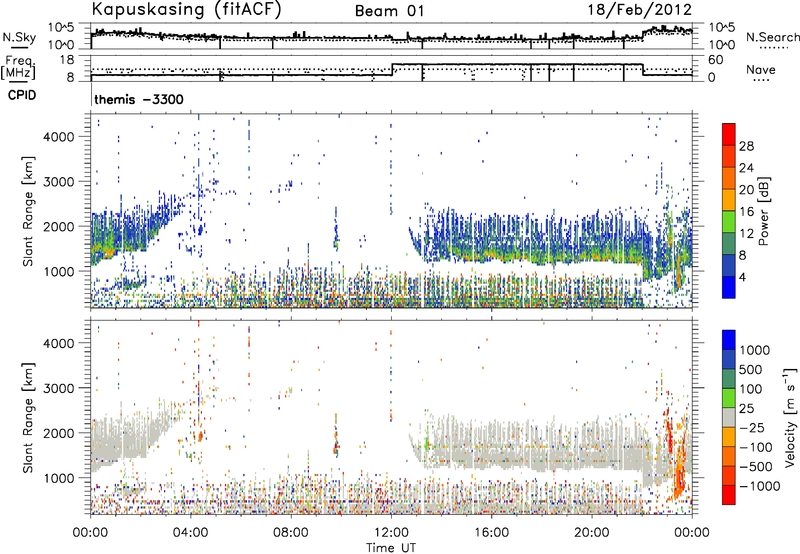
Task: Click the Nave axis '60' tick label
Action: point(715,60)
